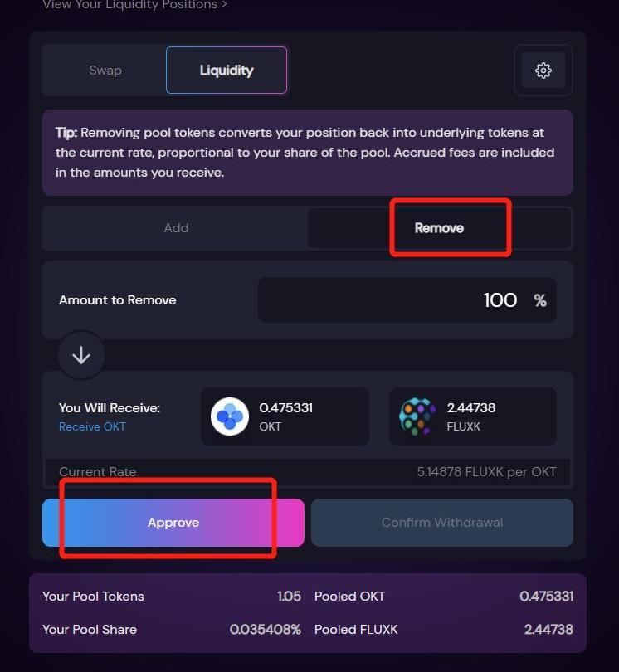Open the settings gear icon
Image resolution: width=619 pixels, height=672 pixels.
coord(543,71)
